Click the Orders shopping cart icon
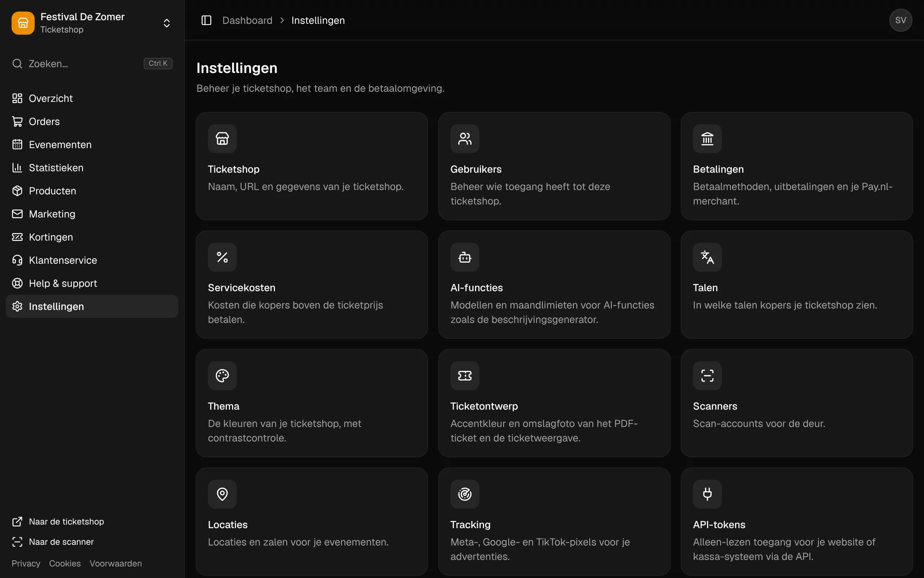The width and height of the screenshot is (924, 578). tap(17, 122)
